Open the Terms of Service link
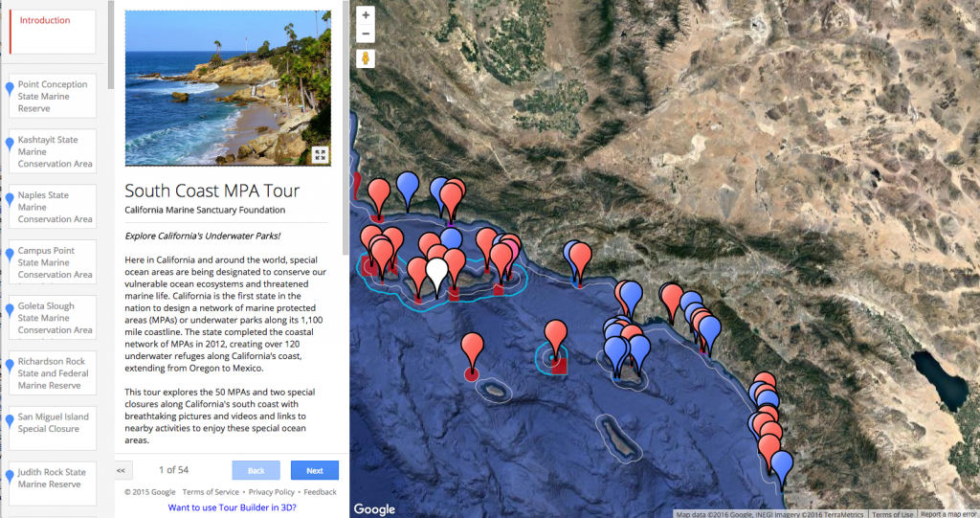 (x=210, y=492)
